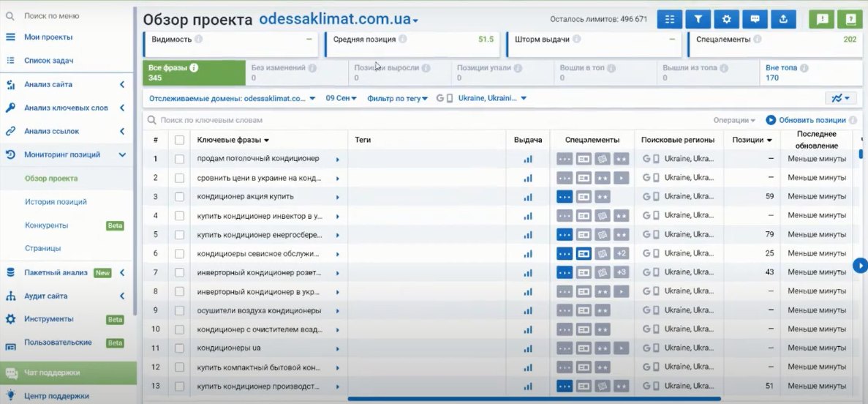
Task: Click info icon next to Шторм выдачи
Action: point(576,40)
